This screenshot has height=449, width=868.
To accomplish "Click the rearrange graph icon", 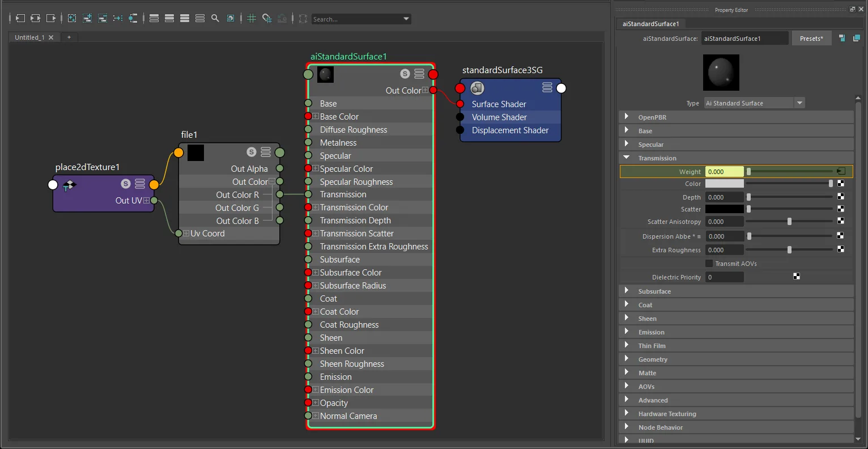I will point(118,18).
